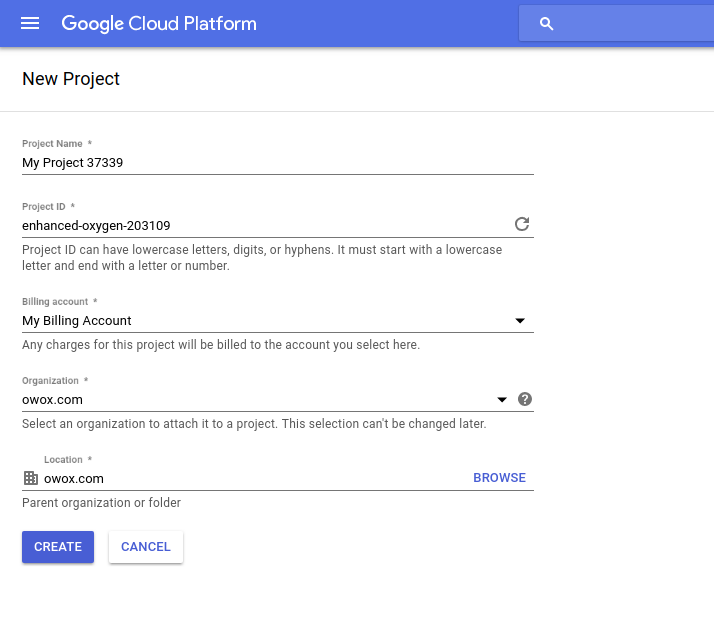Click the 'Location' field label
The image size is (714, 634).
(x=63, y=460)
